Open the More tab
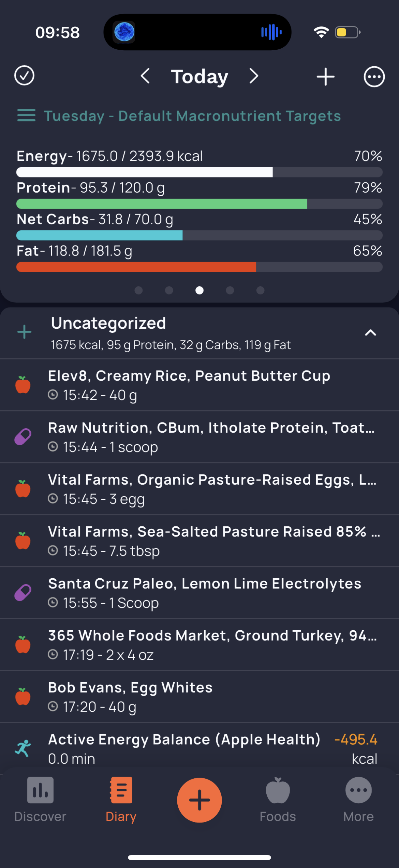 pos(358,799)
